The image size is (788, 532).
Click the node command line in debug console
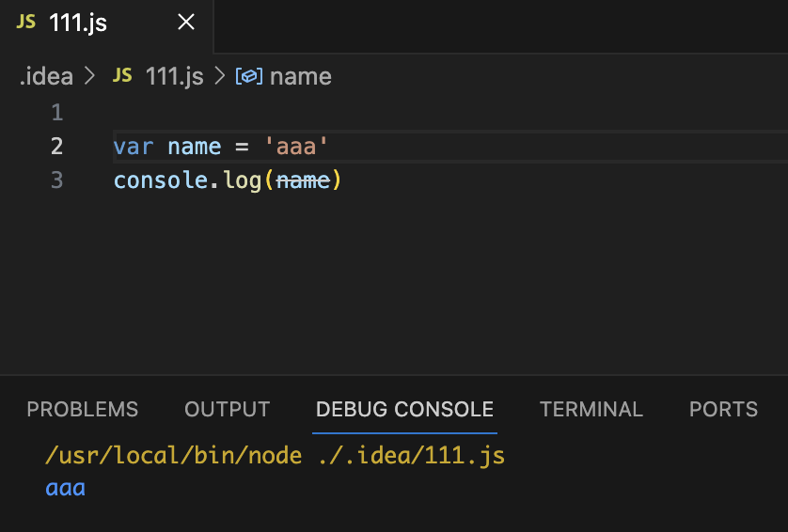click(x=275, y=457)
